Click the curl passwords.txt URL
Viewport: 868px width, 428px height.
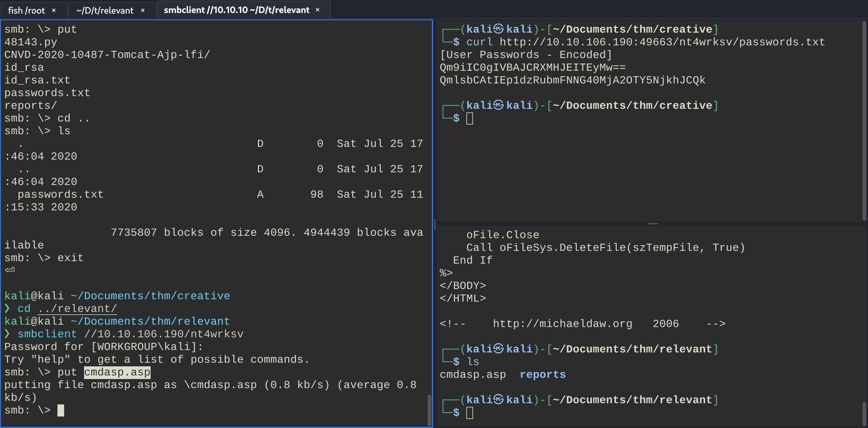662,42
